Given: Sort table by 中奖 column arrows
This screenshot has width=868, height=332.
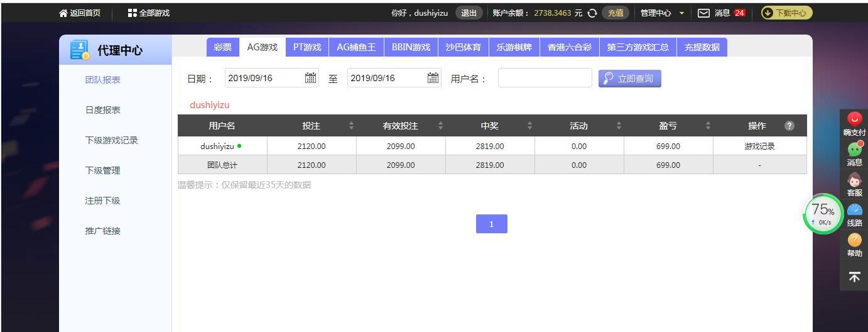Looking at the screenshot, I should [x=529, y=126].
